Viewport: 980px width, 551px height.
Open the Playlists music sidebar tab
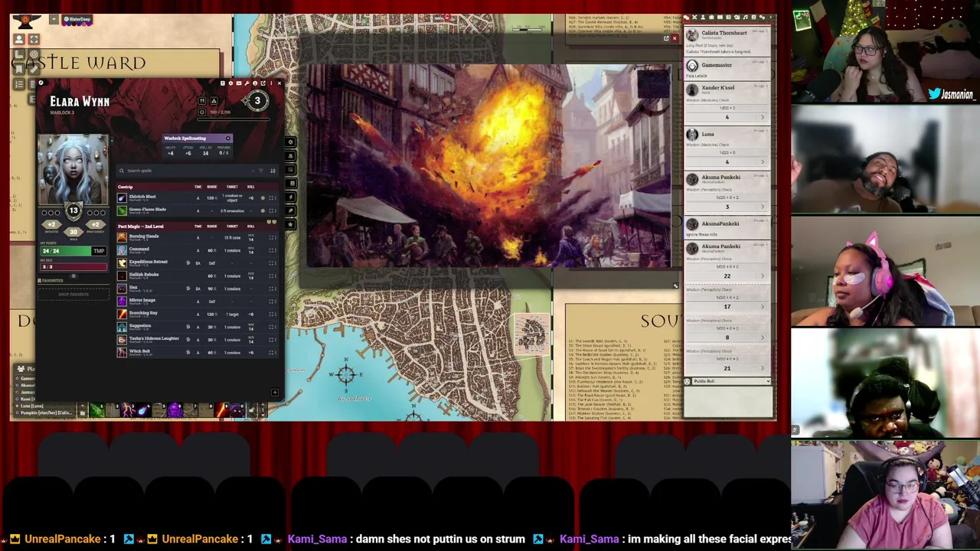[746, 17]
